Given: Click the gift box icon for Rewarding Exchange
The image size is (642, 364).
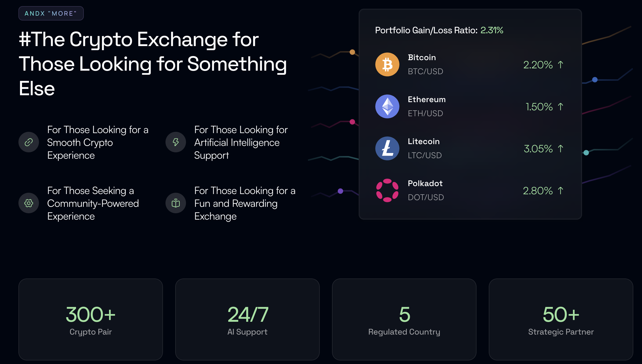Looking at the screenshot, I should pos(176,203).
